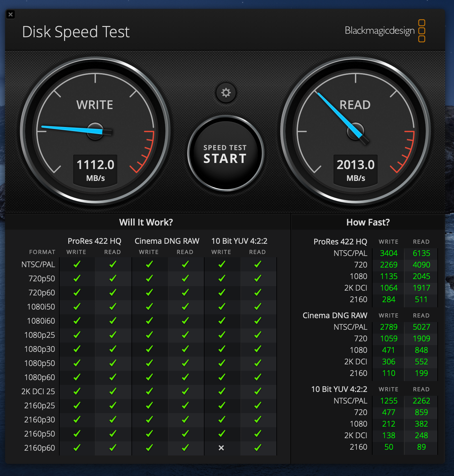Screen dimensions: 454x476
Task: Click 2160p25 10 Bit YUV write checkmark
Action: tap(222, 405)
